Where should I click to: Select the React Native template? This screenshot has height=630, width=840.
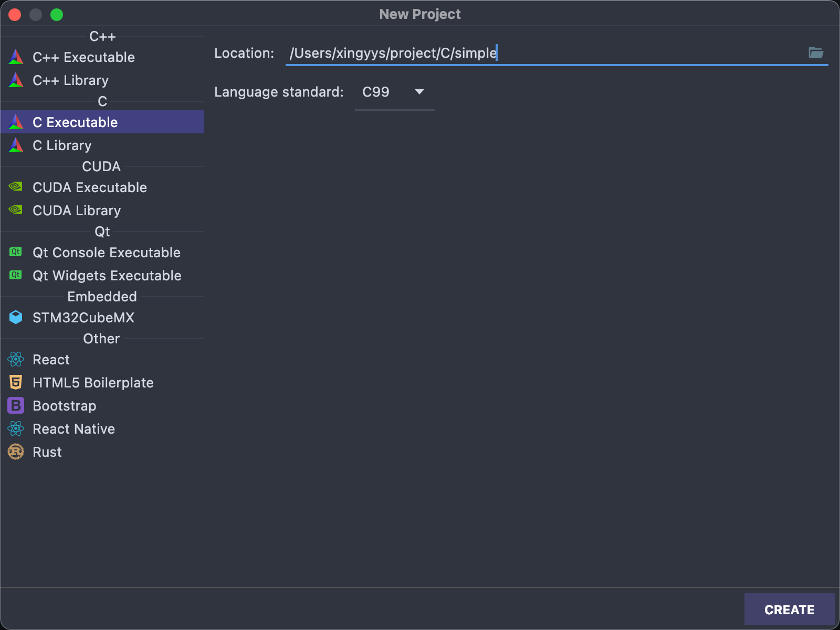102,428
